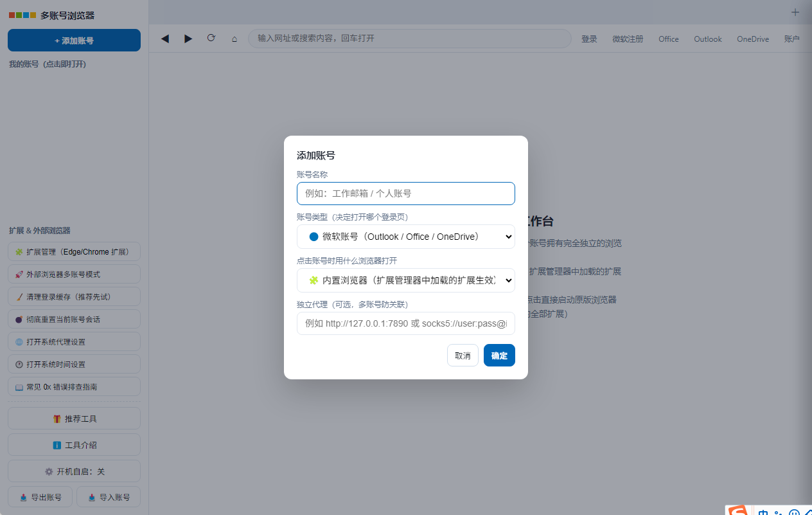Toggle 开机自启 startup setting
The width and height of the screenshot is (812, 515).
[74, 471]
